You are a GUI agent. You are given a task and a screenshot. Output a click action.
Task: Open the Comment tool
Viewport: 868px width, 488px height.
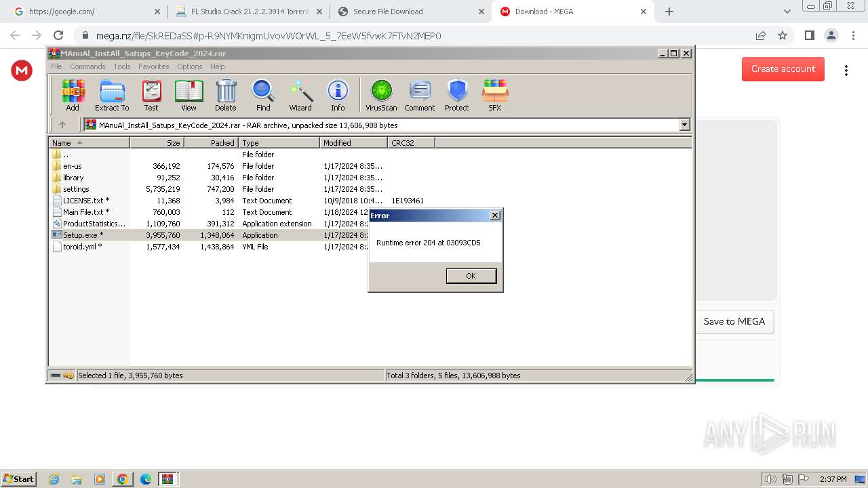[x=420, y=95]
